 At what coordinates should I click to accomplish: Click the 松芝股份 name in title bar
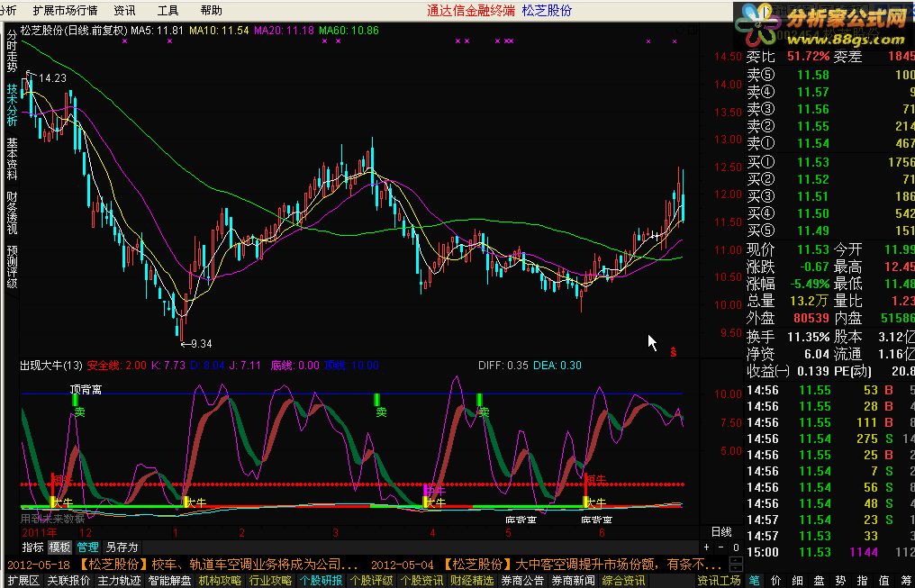pyautogui.click(x=547, y=11)
